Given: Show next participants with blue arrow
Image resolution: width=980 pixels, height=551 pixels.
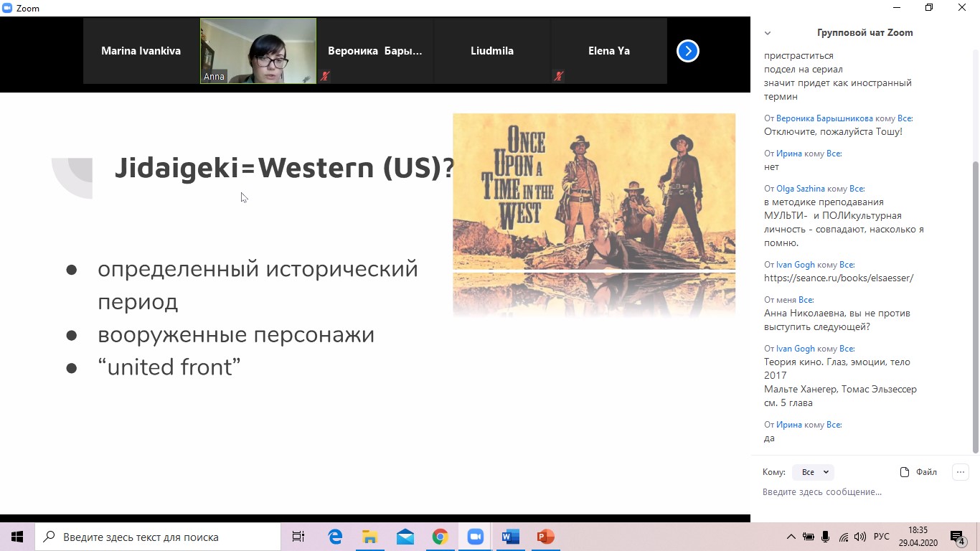Looking at the screenshot, I should point(687,51).
